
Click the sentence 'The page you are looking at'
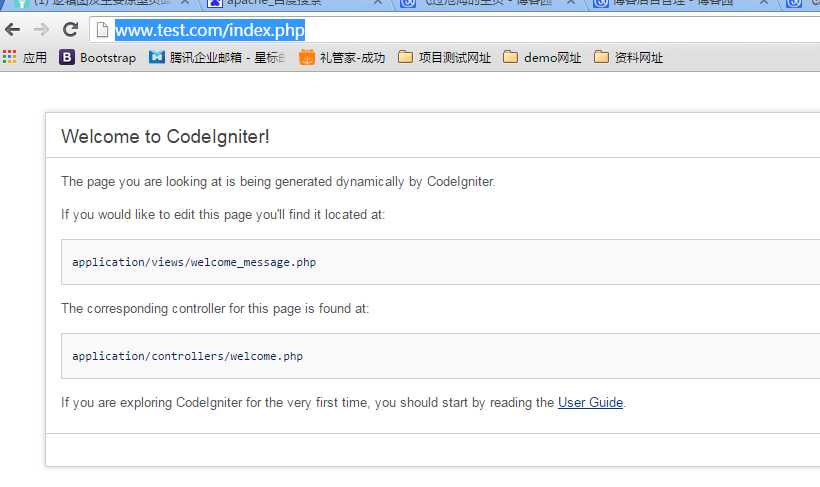[x=278, y=182]
